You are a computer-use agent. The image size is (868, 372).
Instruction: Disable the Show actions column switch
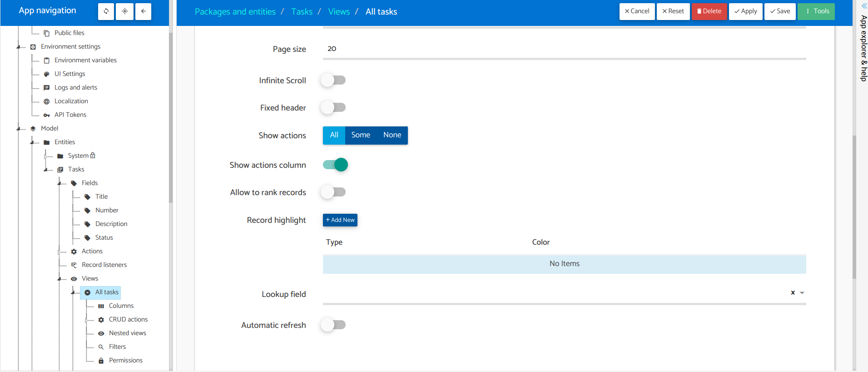335,165
